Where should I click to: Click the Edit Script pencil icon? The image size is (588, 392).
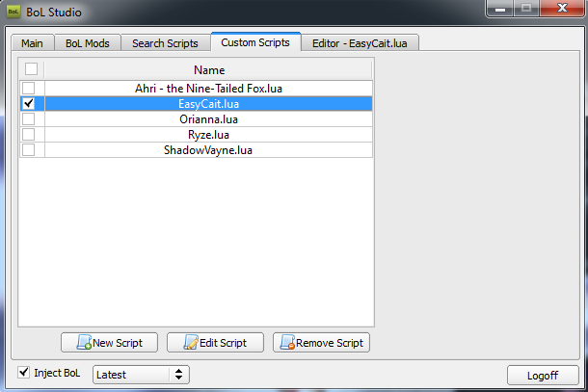click(x=191, y=342)
